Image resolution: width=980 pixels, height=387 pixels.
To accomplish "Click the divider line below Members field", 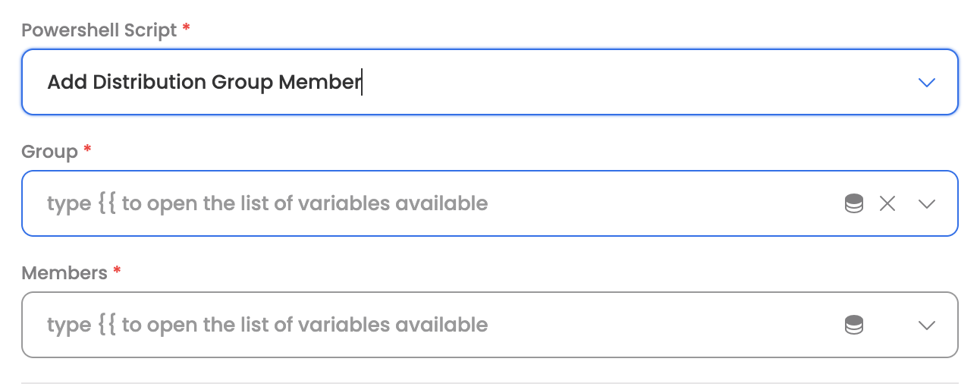I will pyautogui.click(x=490, y=383).
